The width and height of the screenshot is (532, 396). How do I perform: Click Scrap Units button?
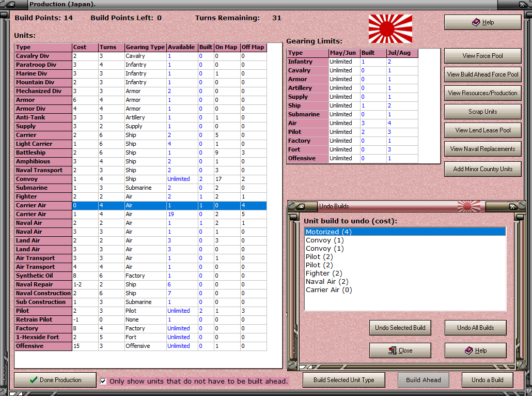tap(482, 112)
